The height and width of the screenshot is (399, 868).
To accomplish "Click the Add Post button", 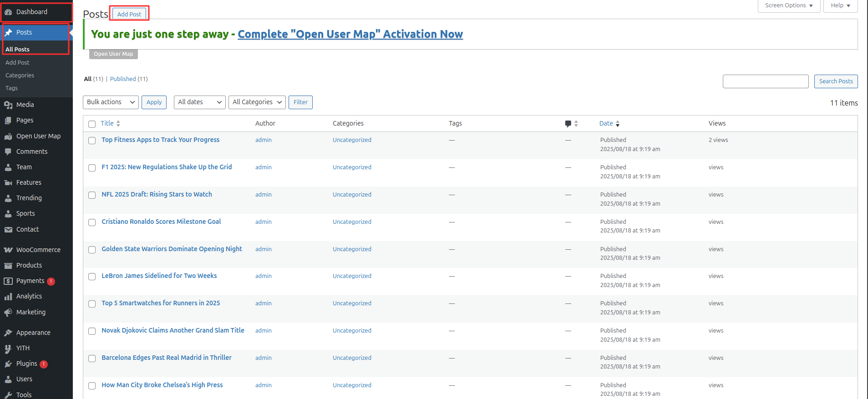I will pos(129,14).
